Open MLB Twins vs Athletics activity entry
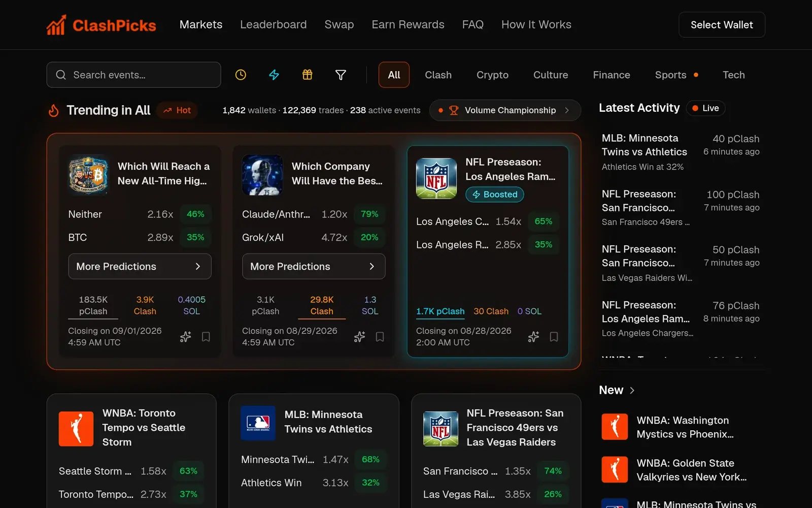 pos(680,152)
